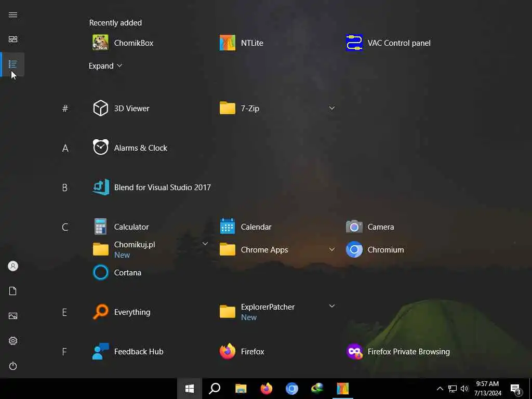The width and height of the screenshot is (532, 399).
Task: Click the E letter header
Action: (x=64, y=312)
